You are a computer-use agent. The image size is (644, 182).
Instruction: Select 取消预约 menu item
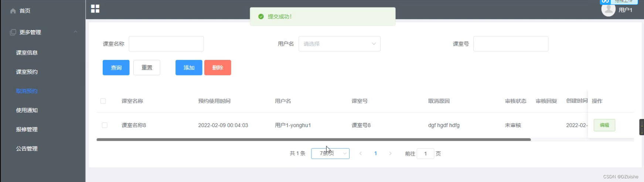pos(27,91)
